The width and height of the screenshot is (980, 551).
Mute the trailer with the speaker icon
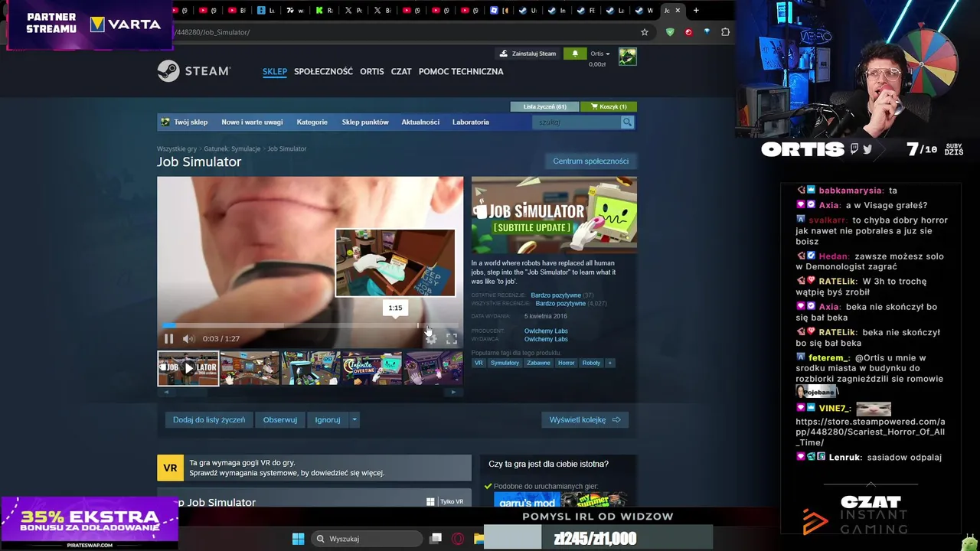tap(188, 338)
